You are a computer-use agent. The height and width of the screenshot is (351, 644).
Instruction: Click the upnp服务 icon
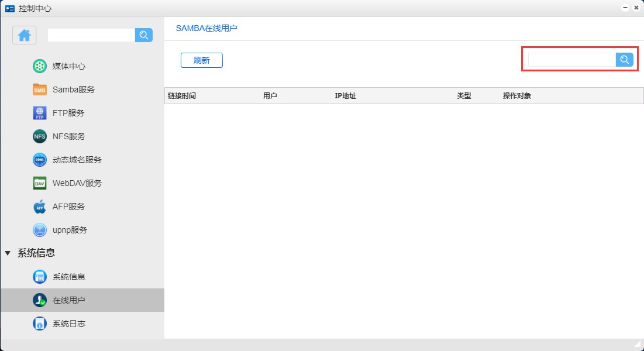(39, 230)
